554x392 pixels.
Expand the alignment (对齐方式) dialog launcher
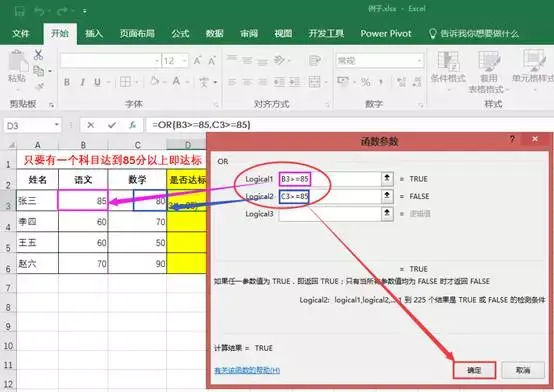click(x=327, y=105)
